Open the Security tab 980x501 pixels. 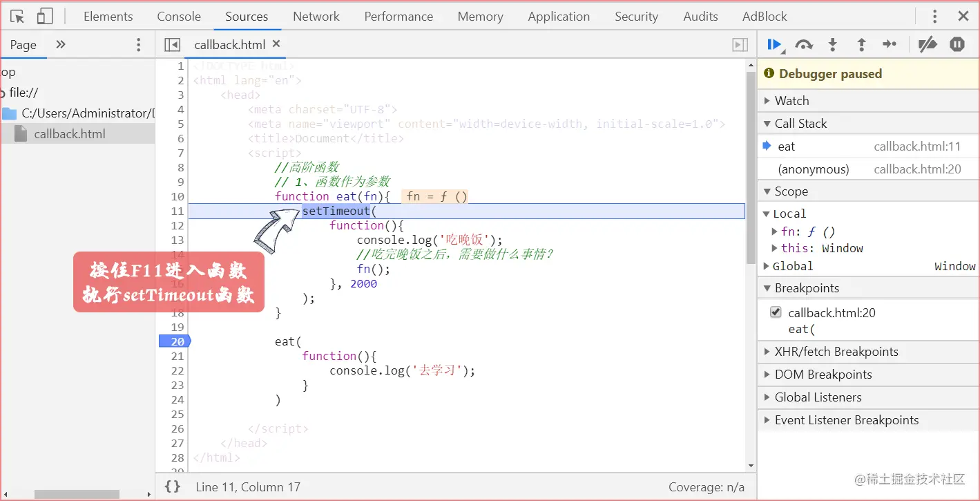point(636,17)
